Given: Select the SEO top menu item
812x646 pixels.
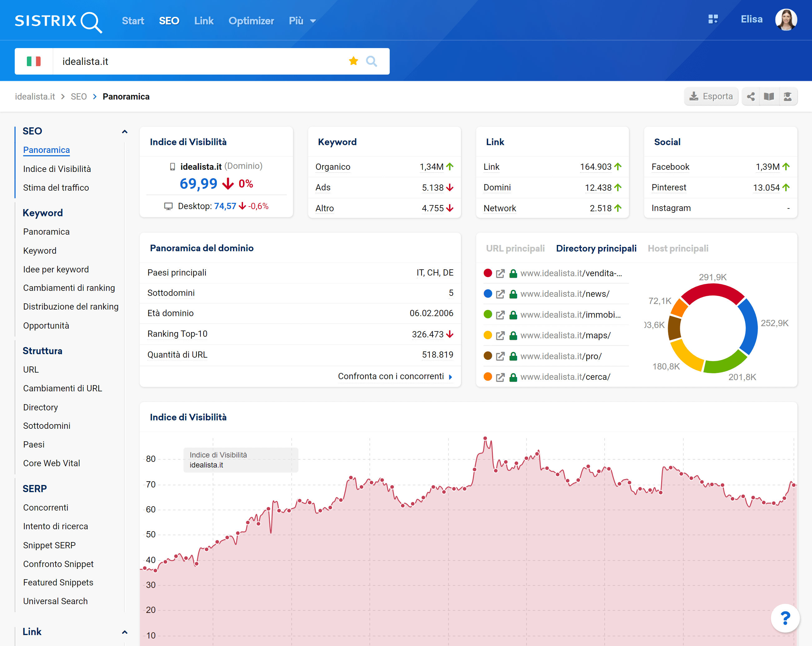Looking at the screenshot, I should click(169, 21).
